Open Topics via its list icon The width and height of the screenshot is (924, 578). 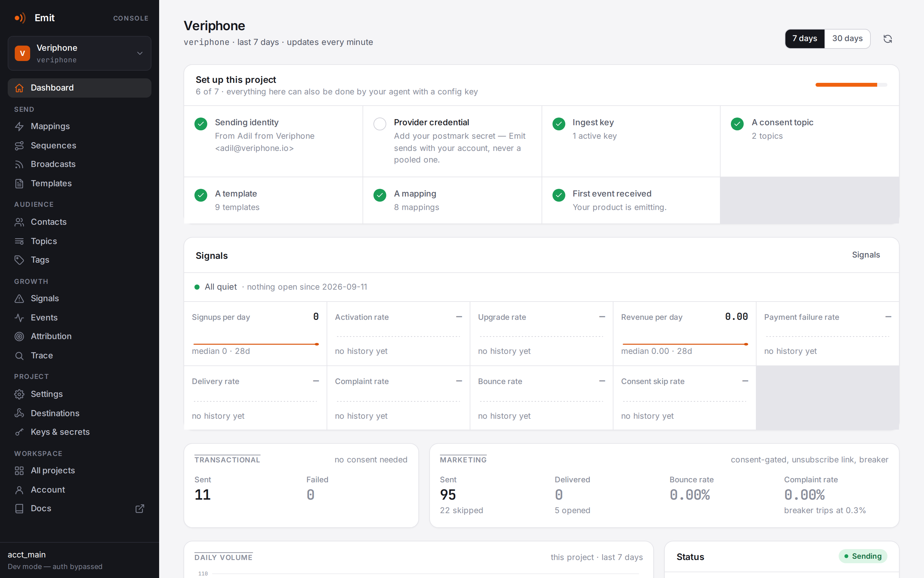19,241
